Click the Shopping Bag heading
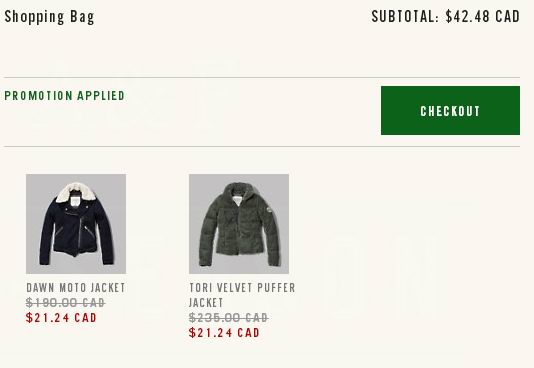This screenshot has width=534, height=368. tap(49, 17)
